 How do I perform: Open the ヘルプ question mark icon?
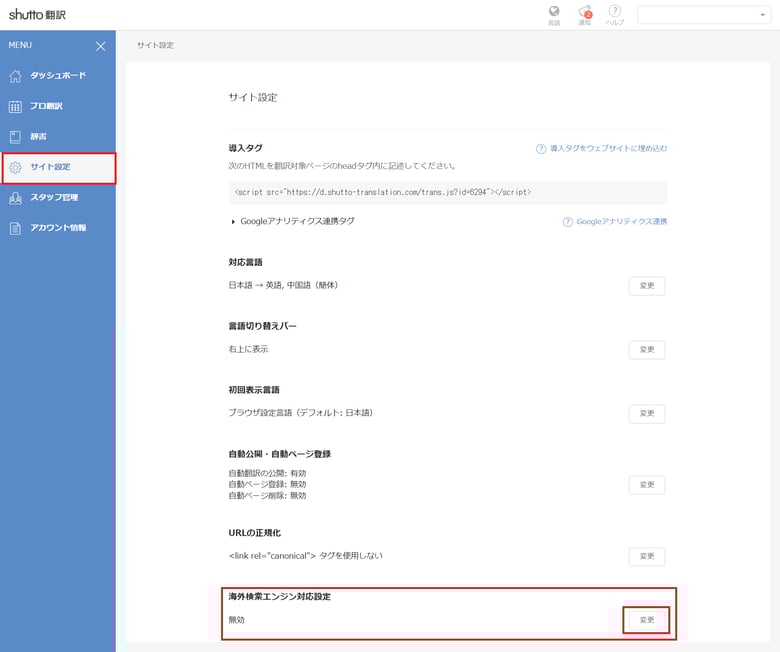click(615, 11)
